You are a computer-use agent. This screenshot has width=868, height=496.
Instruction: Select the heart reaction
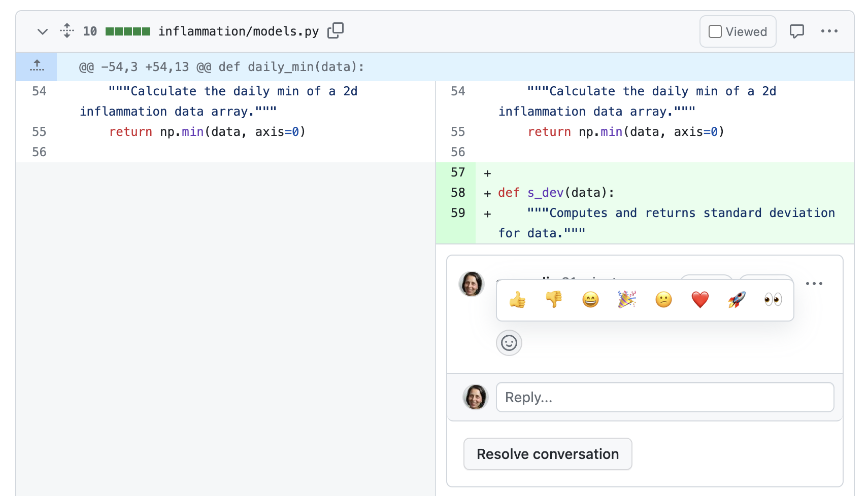coord(699,300)
